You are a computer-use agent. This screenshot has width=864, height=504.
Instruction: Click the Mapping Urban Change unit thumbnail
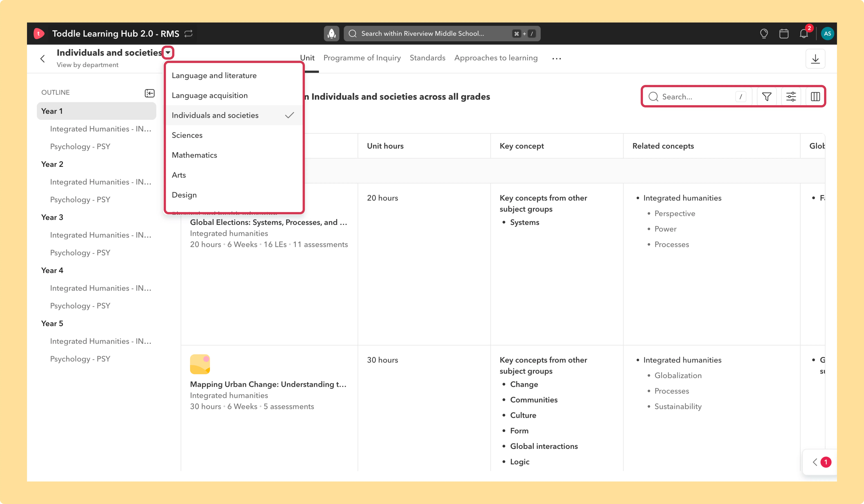coord(200,364)
